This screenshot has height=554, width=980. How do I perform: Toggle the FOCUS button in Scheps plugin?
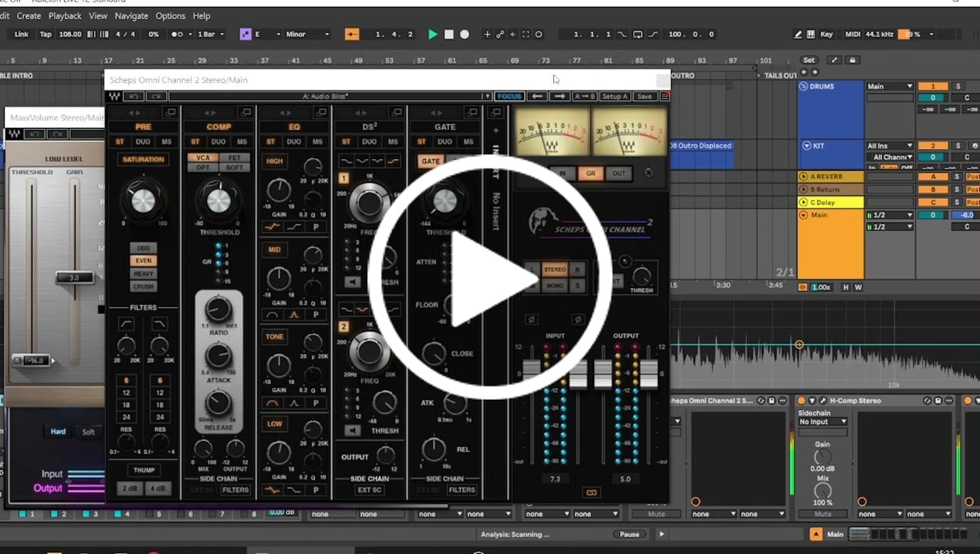(x=509, y=97)
